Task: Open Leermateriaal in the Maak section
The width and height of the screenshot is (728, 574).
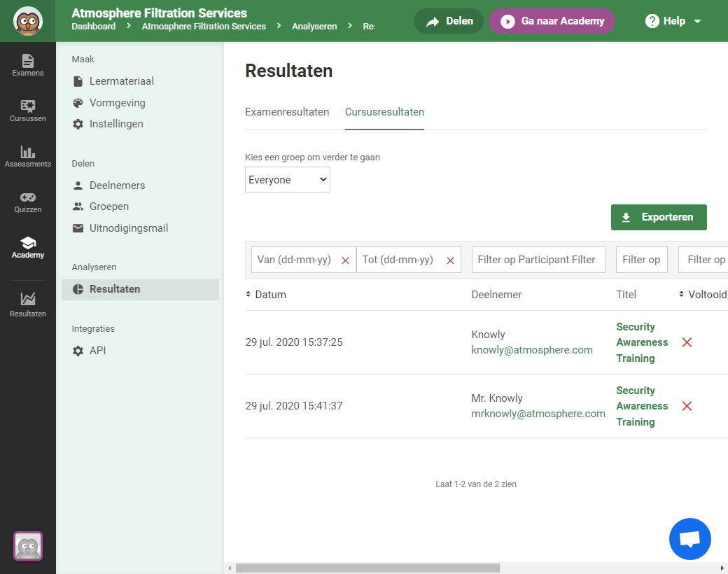Action: pos(113,80)
